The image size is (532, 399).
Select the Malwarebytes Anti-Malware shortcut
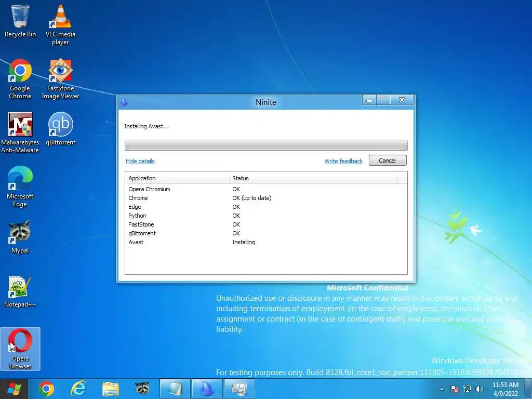pos(20,132)
